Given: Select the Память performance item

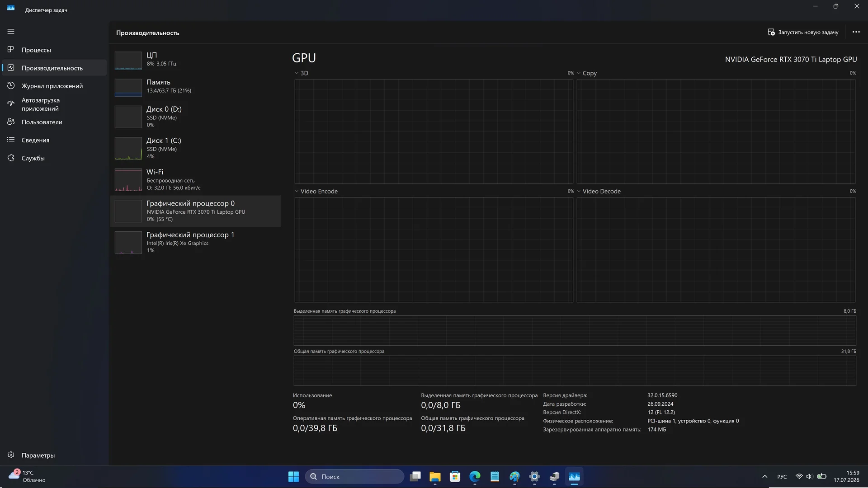Looking at the screenshot, I should click(x=195, y=87).
